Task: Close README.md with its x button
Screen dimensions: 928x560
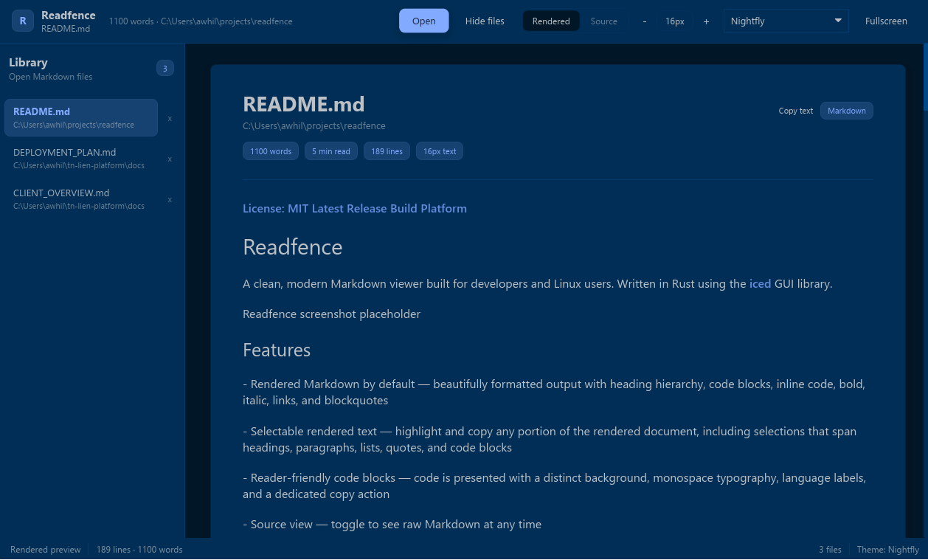Action: click(x=170, y=118)
